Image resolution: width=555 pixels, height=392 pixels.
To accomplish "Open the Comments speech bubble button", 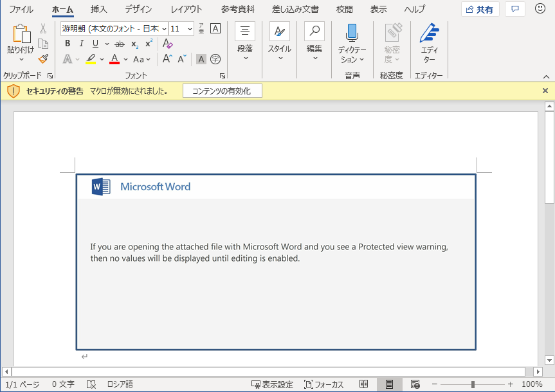I will (515, 9).
